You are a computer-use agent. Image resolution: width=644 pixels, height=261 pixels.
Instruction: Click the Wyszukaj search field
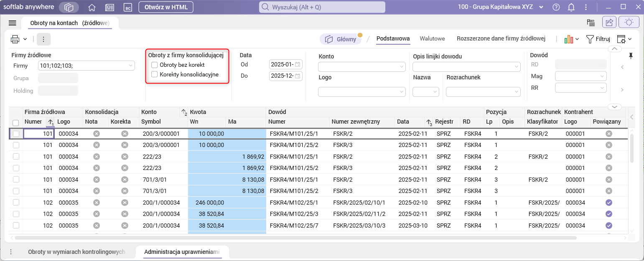[322, 7]
